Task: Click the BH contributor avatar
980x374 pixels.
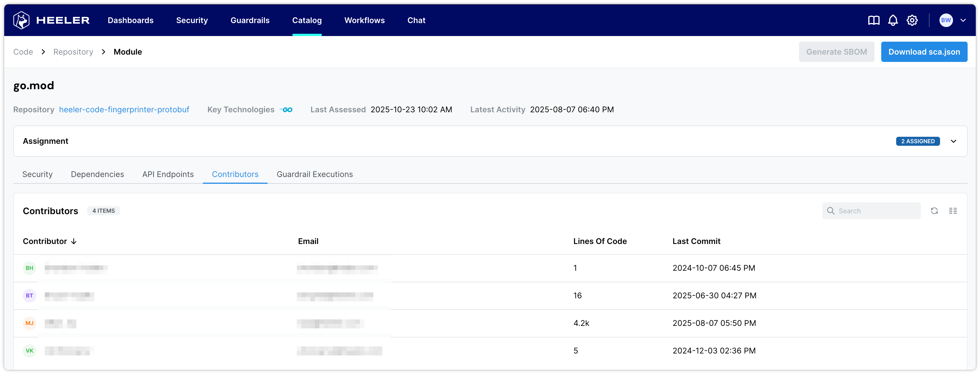Action: pyautogui.click(x=29, y=268)
